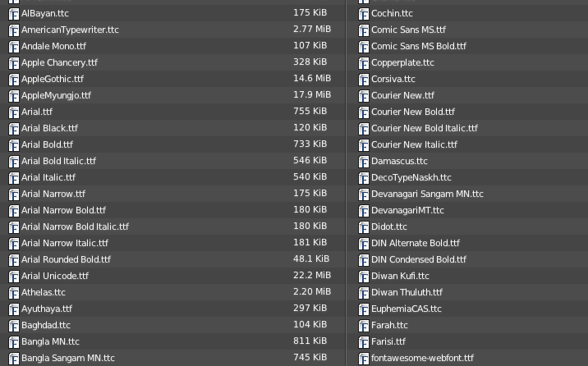This screenshot has width=588, height=366.
Task: Select Courier New Italic.ttf
Action: click(x=415, y=144)
